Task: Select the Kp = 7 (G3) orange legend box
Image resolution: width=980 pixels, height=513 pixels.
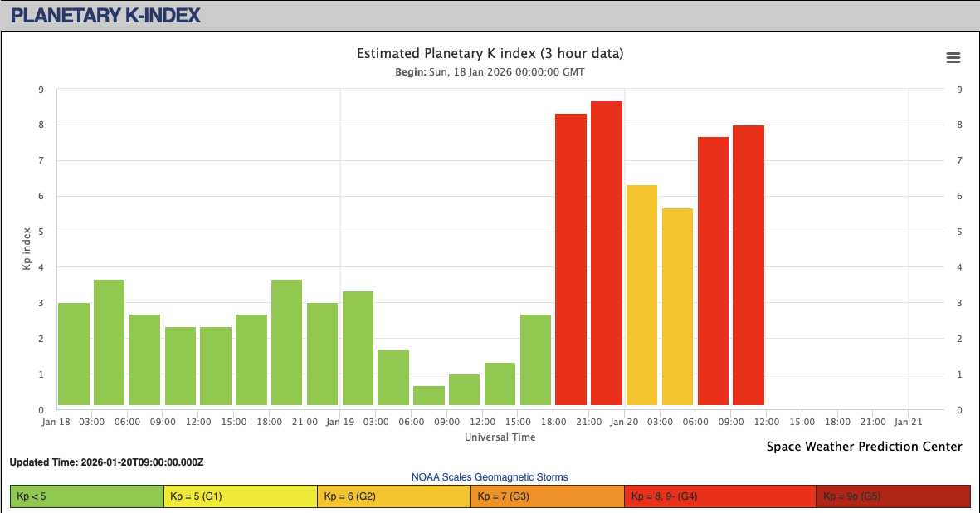Action: pos(548,496)
